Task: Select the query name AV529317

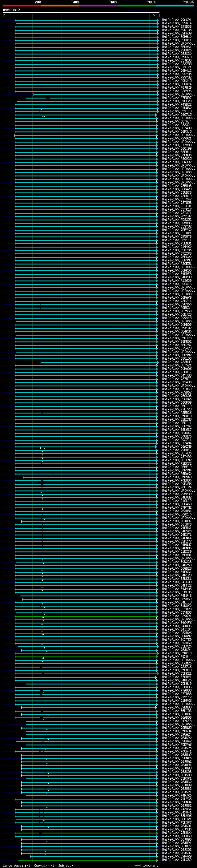Action: (11, 10)
